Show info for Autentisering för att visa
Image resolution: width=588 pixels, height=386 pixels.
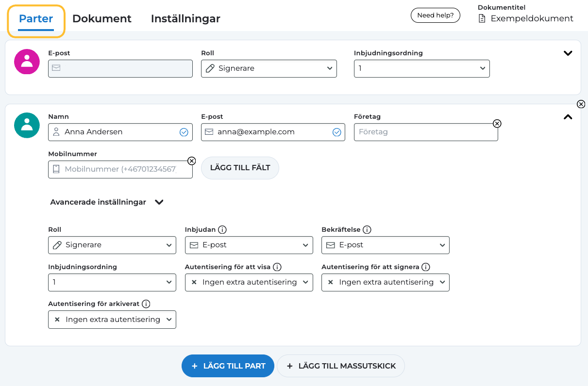tap(277, 267)
